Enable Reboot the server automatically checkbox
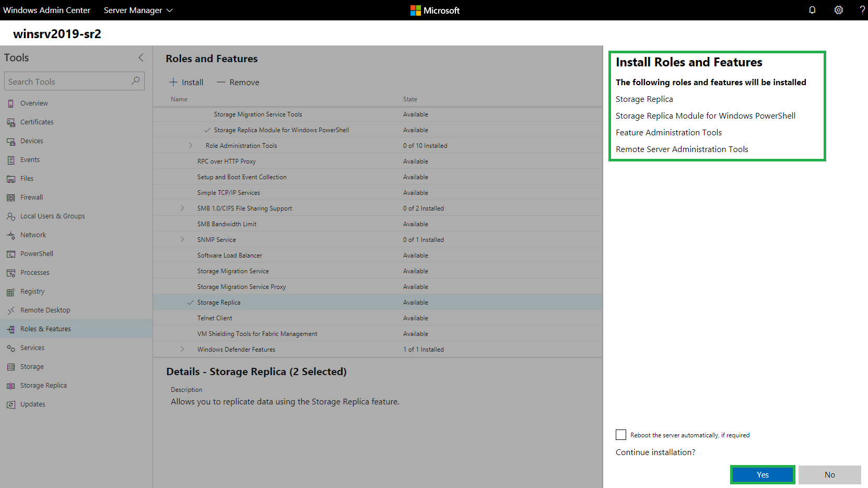 click(x=621, y=435)
